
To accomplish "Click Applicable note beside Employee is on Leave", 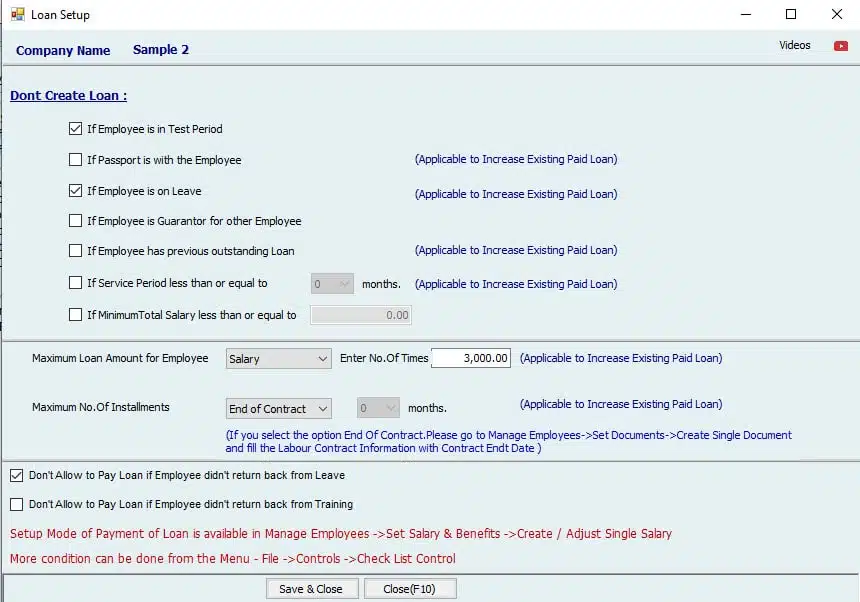I will [516, 194].
